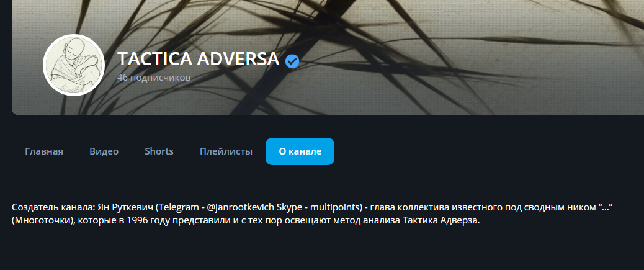Select the Плейлисты tab

pyautogui.click(x=226, y=151)
